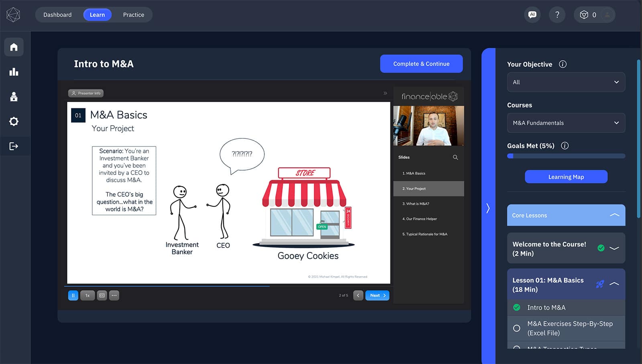Open the Your Objective dropdown
642x364 pixels.
(566, 82)
